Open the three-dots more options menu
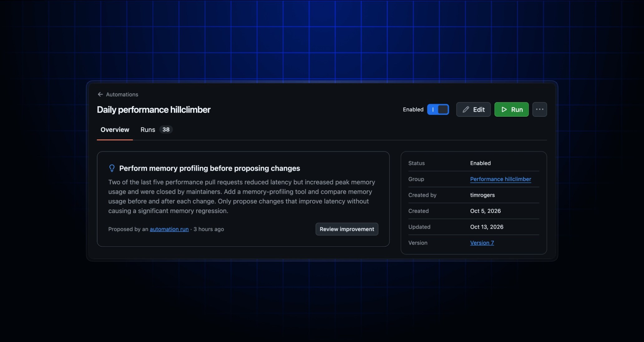The image size is (644, 342). [x=539, y=110]
